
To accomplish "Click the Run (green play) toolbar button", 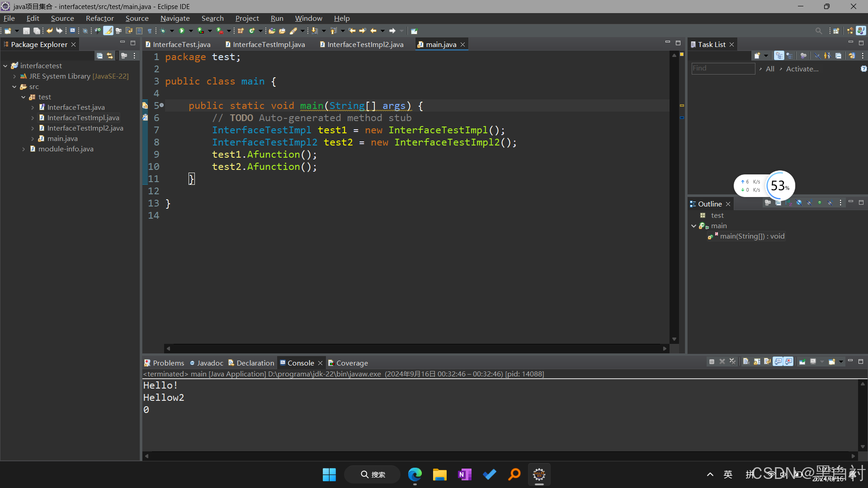I will [182, 31].
